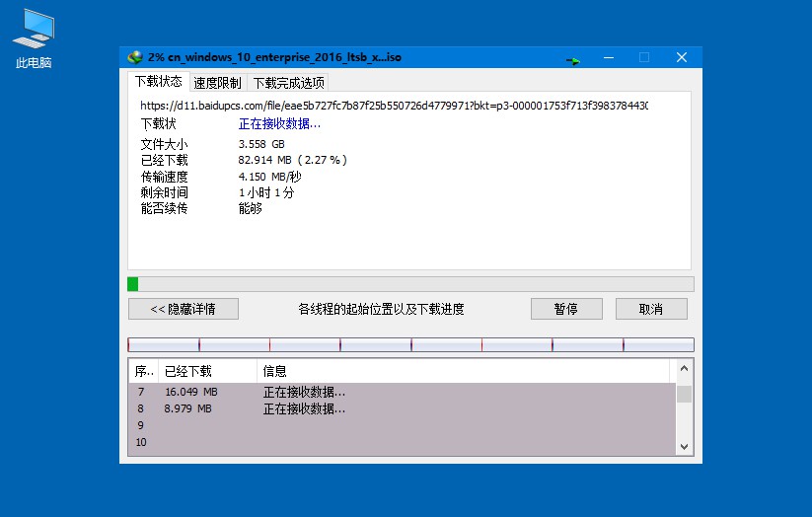Screen dimensions: 812x517
Task: Click the scroll up arrow of thread list
Action: 684,368
